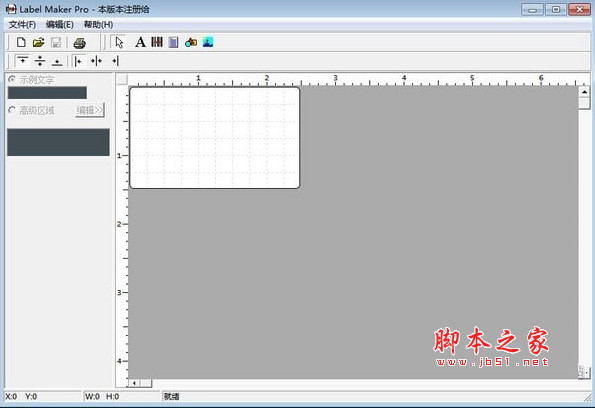
Task: Click inside the white label canvas
Action: click(x=215, y=137)
